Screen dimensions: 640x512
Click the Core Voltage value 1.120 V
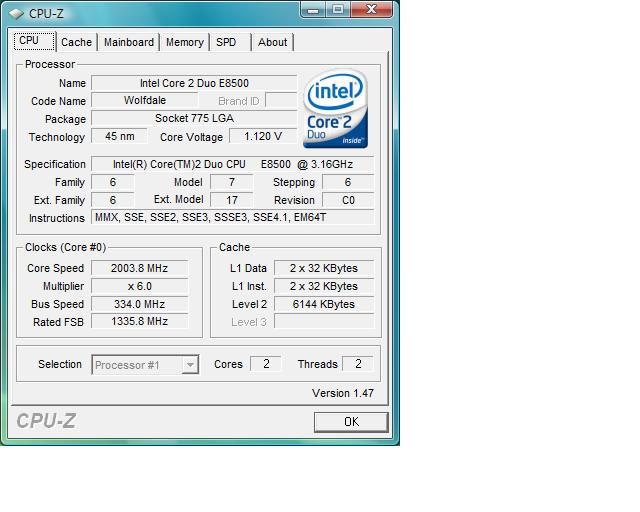(263, 136)
